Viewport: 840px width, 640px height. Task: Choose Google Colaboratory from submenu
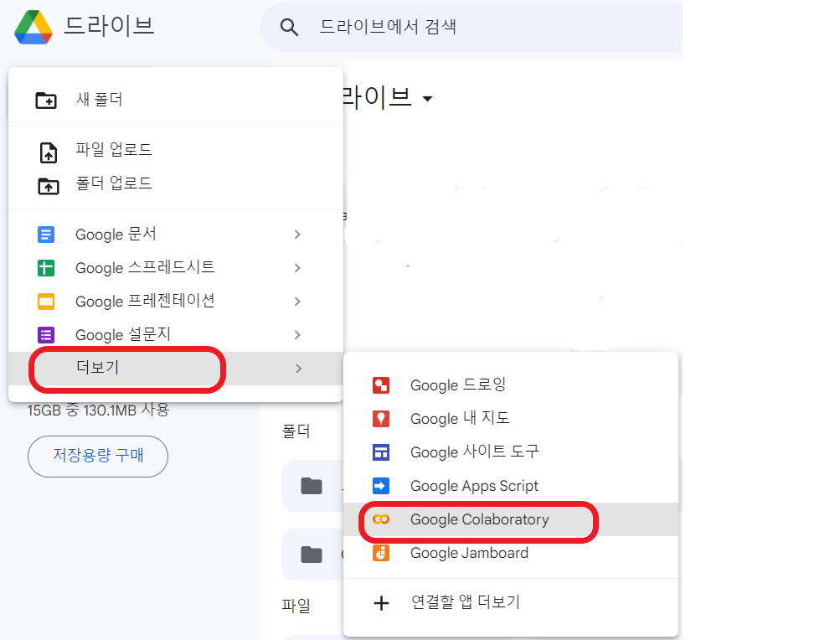511,519
